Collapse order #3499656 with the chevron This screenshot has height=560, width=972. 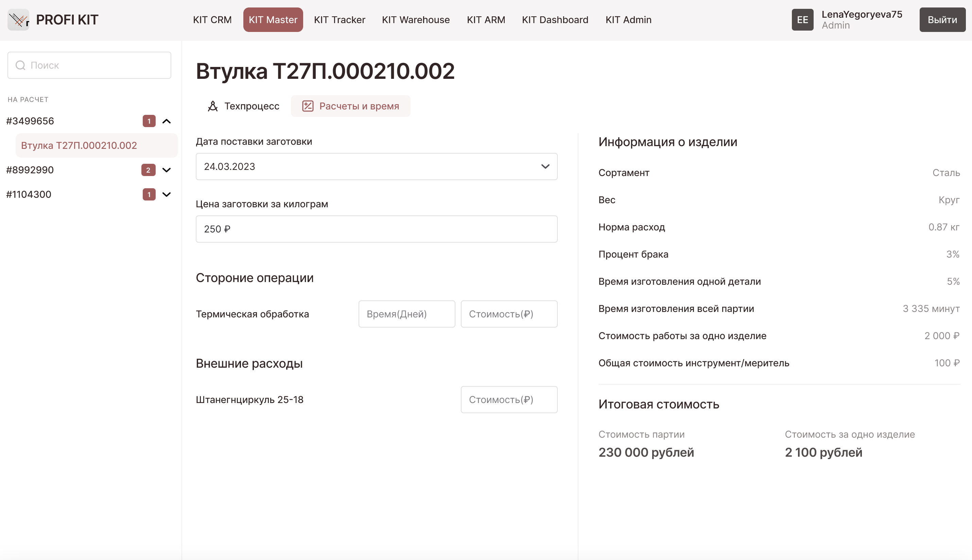[167, 121]
